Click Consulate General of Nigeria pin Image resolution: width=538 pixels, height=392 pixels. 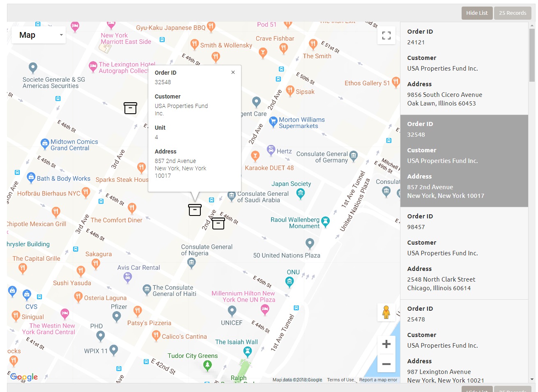click(191, 264)
